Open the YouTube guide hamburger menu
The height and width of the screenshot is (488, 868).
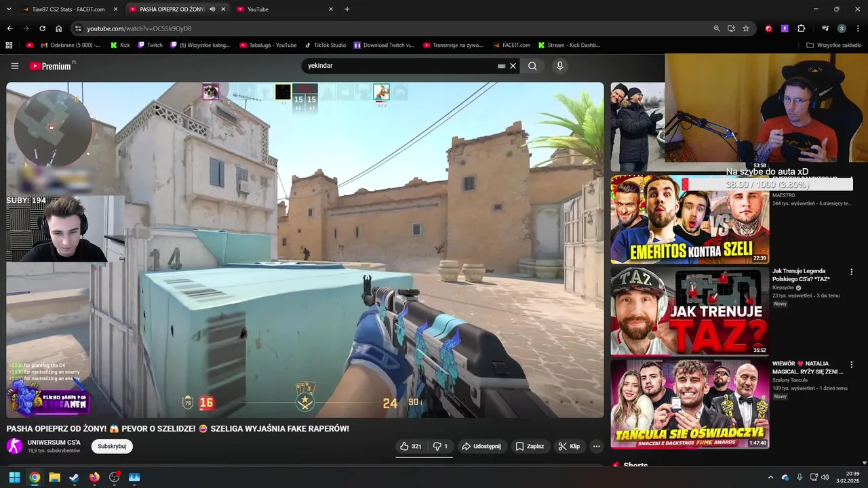pyautogui.click(x=15, y=66)
